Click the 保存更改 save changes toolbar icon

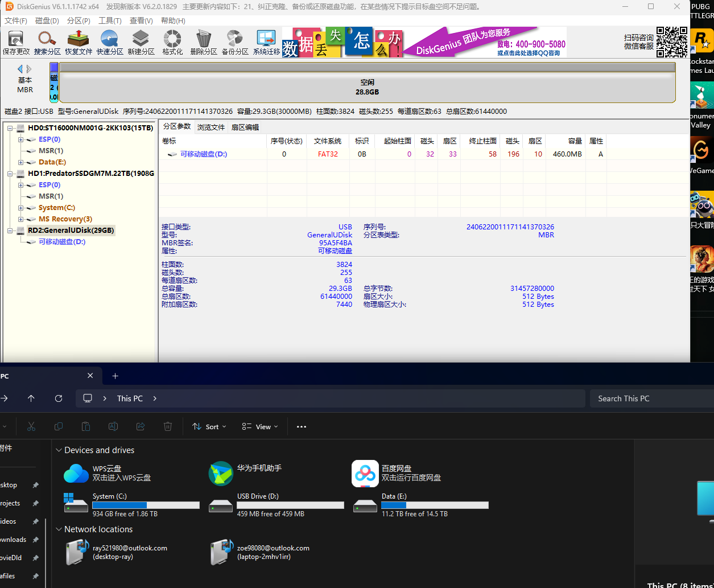click(x=16, y=43)
